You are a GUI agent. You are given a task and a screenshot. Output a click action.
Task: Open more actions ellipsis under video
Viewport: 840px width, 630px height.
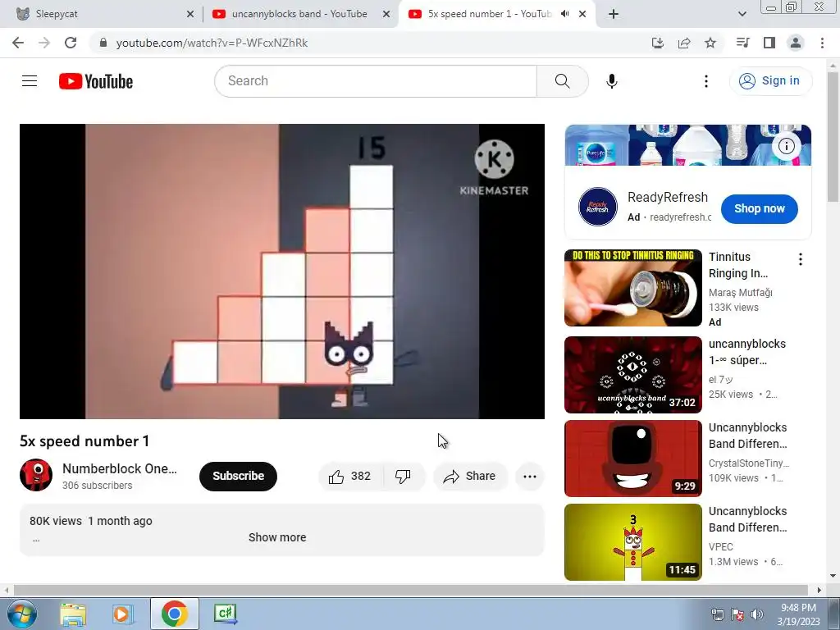pos(530,477)
